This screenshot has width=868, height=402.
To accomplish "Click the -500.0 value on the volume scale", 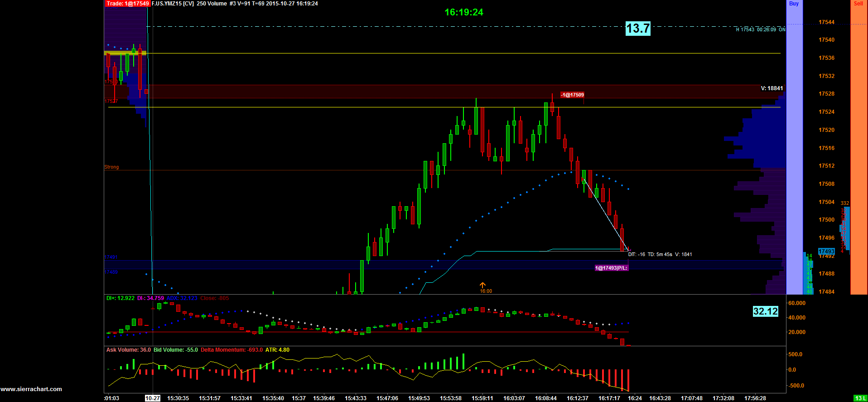I will coord(796,386).
